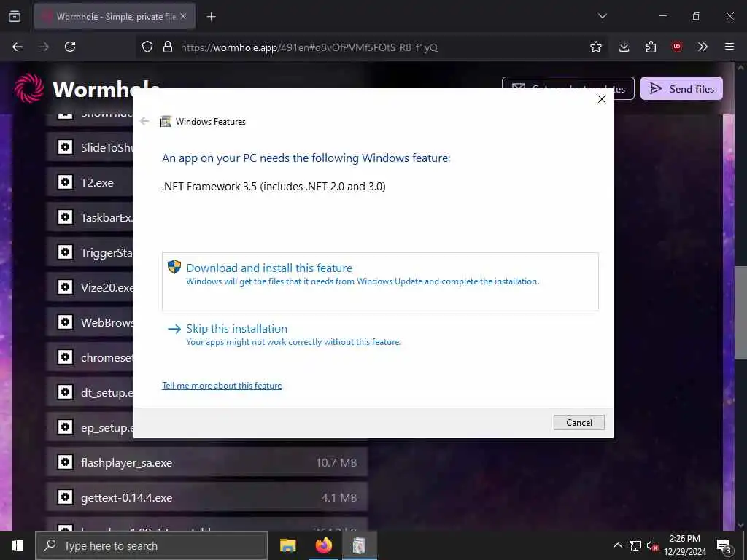
Task: Click the Windows Features title icon
Action: point(166,122)
